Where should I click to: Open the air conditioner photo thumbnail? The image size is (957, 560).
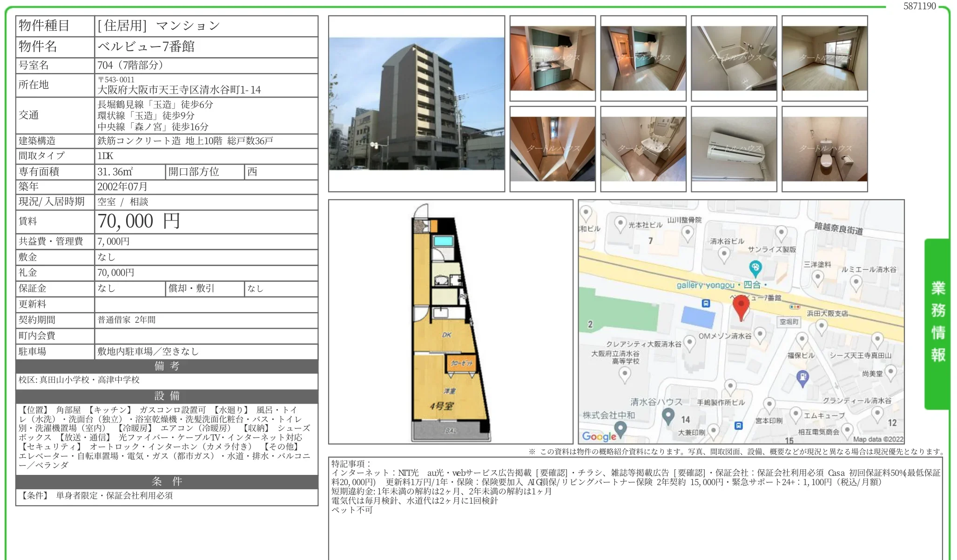coord(734,149)
